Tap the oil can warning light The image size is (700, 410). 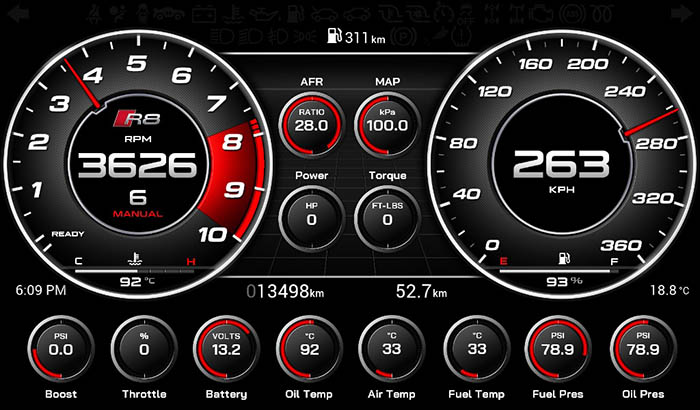click(263, 14)
